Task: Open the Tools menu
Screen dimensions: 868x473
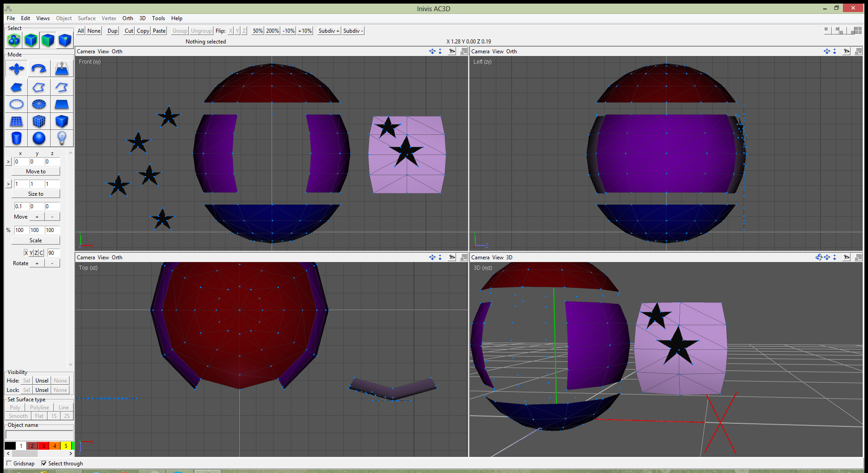Action: click(x=158, y=18)
